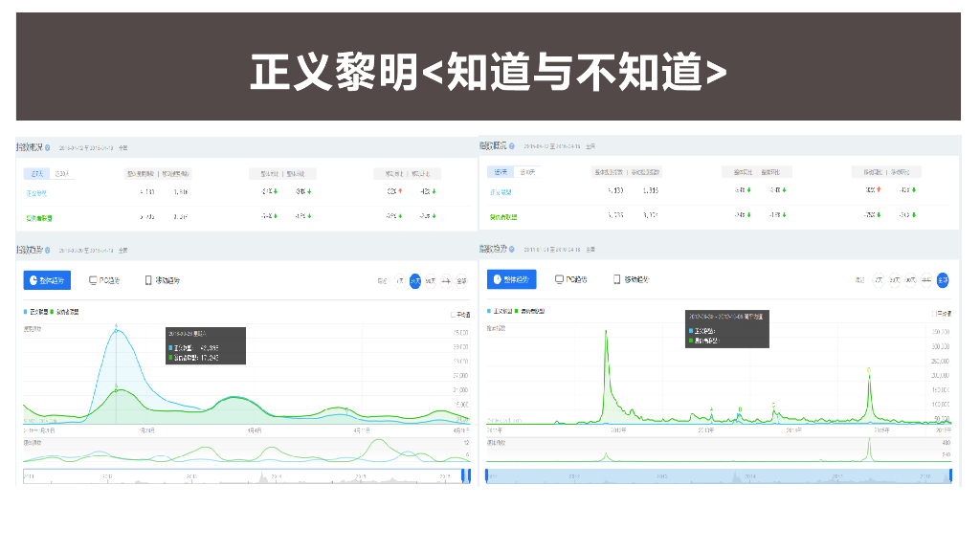Click the help icon beside left 指数趋势 heading

tap(48, 250)
